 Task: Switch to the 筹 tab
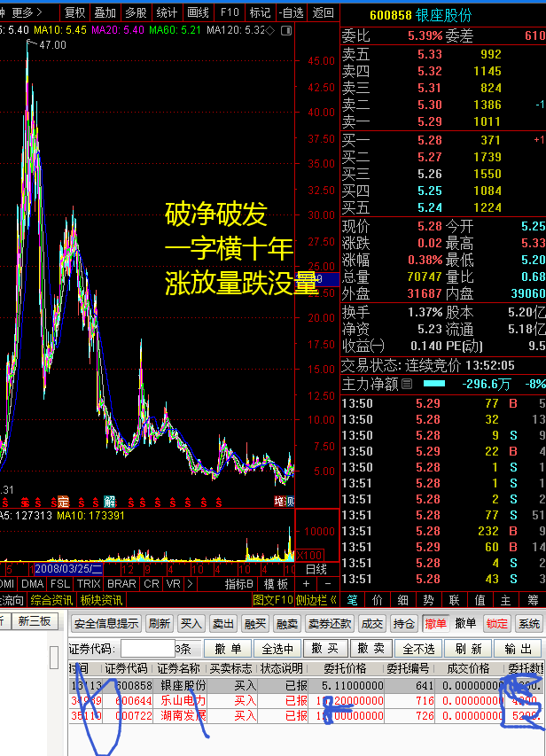533,600
